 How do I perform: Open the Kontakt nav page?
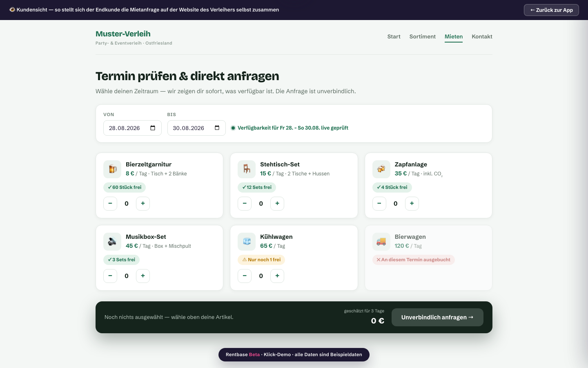click(482, 37)
